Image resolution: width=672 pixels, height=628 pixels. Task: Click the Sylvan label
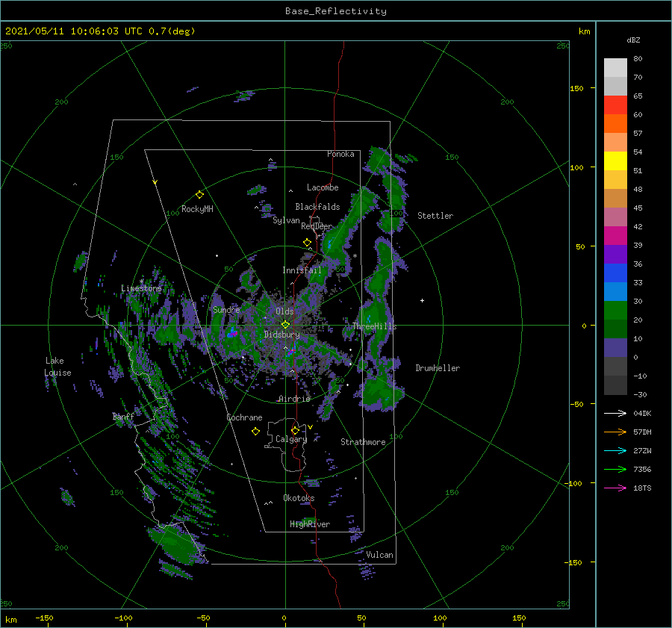(x=286, y=220)
